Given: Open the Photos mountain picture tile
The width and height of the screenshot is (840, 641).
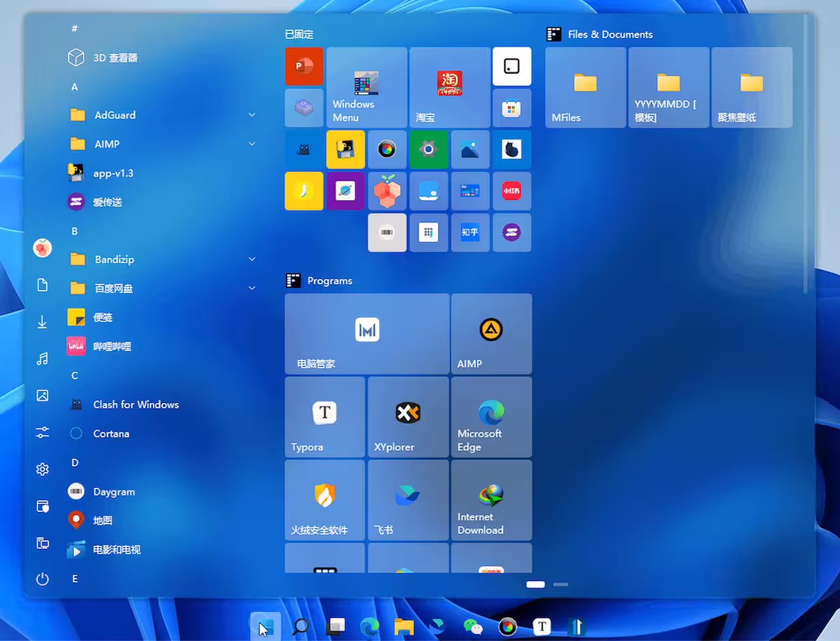Looking at the screenshot, I should 470,149.
